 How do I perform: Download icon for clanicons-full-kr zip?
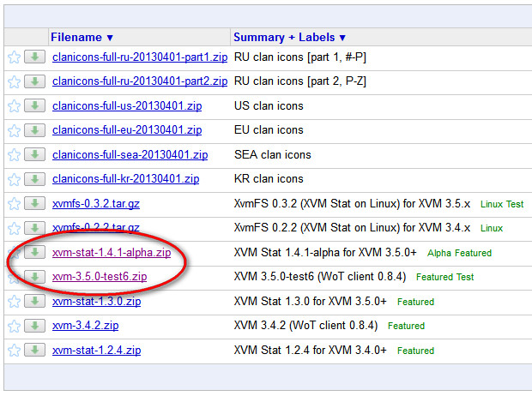pos(34,179)
